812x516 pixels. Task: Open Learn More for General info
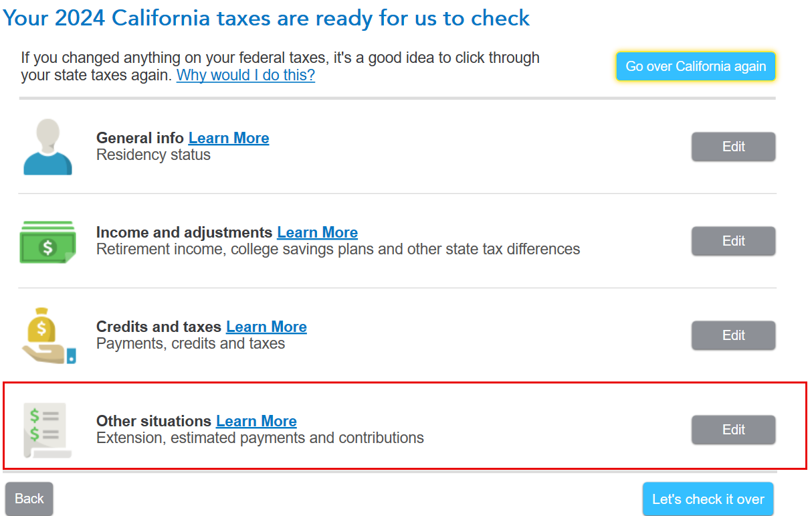click(229, 138)
